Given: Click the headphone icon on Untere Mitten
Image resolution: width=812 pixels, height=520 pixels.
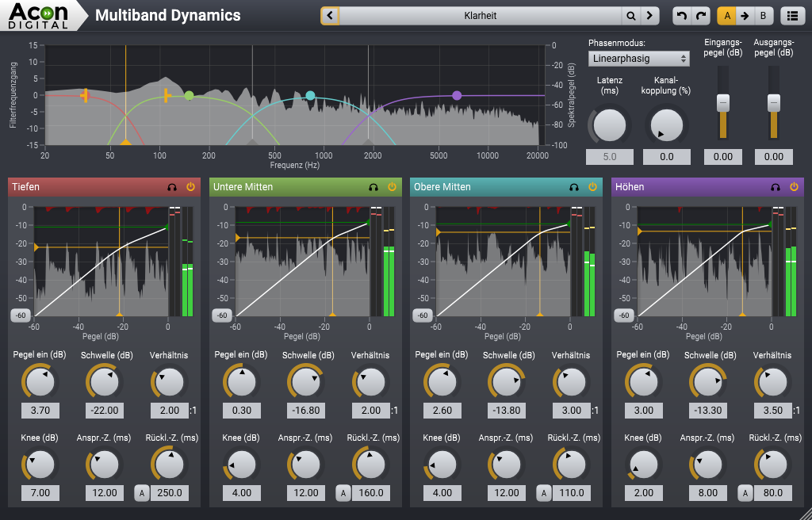Looking at the screenshot, I should coord(373,187).
